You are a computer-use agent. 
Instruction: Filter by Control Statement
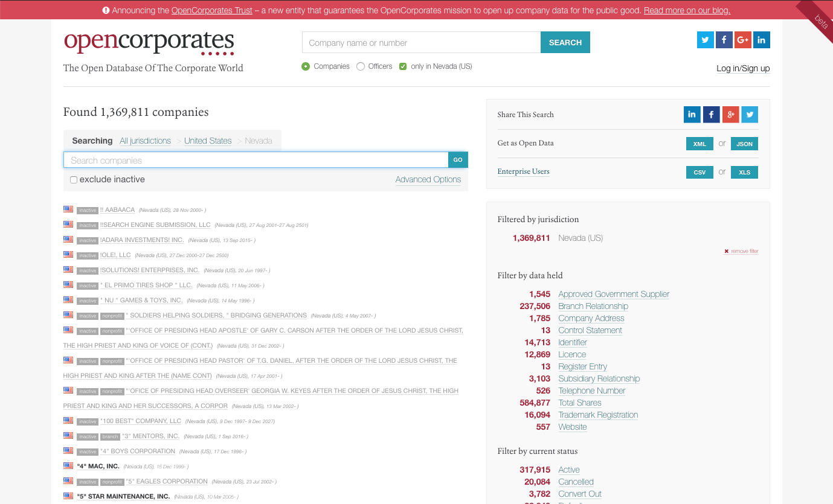coord(590,330)
